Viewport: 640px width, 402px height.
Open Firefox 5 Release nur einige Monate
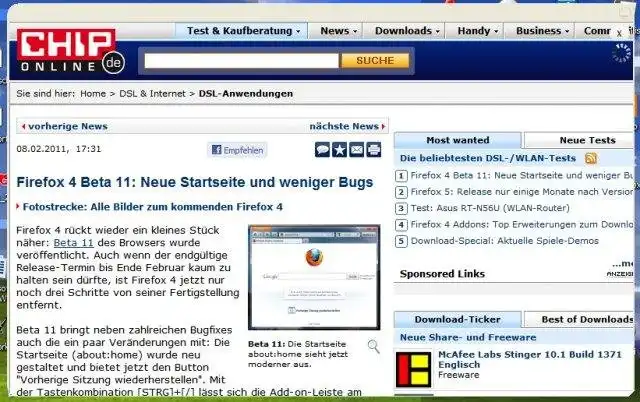pos(522,192)
